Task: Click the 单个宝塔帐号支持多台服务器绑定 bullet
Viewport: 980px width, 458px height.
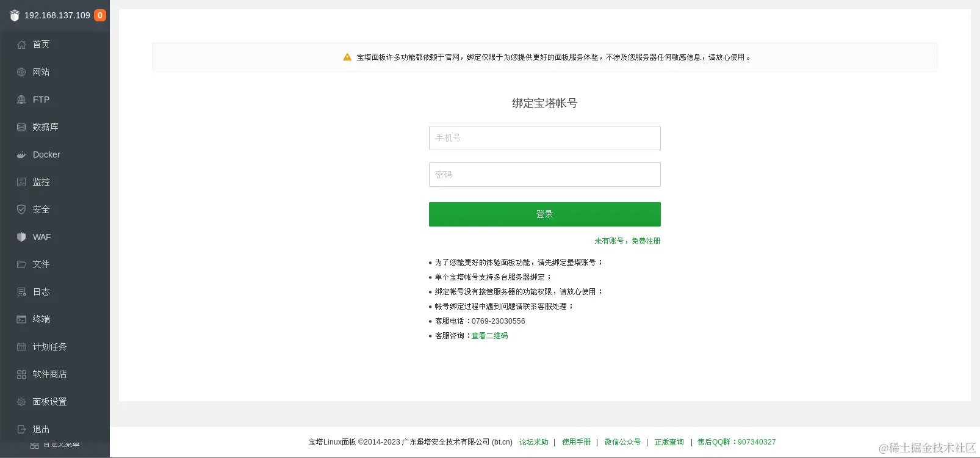Action: 493,277
